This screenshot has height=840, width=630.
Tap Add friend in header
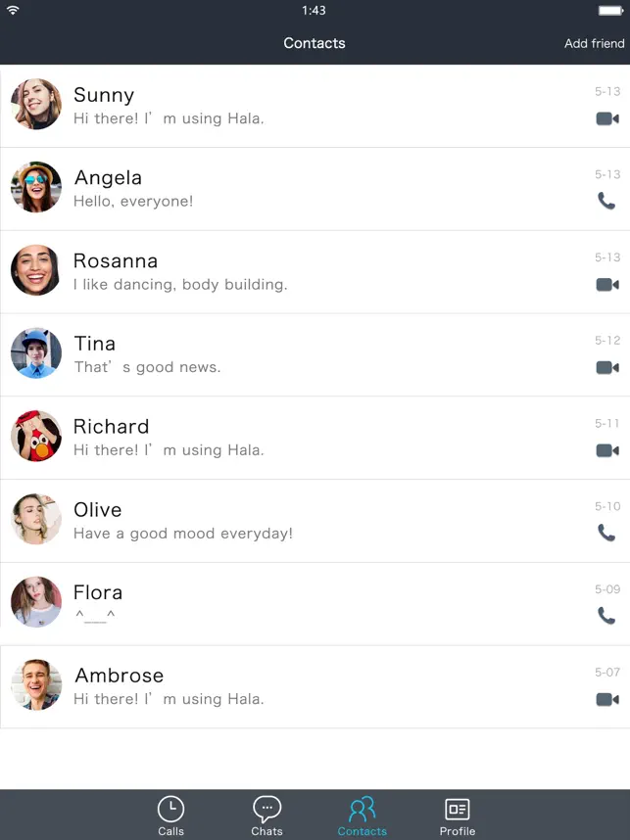point(594,43)
